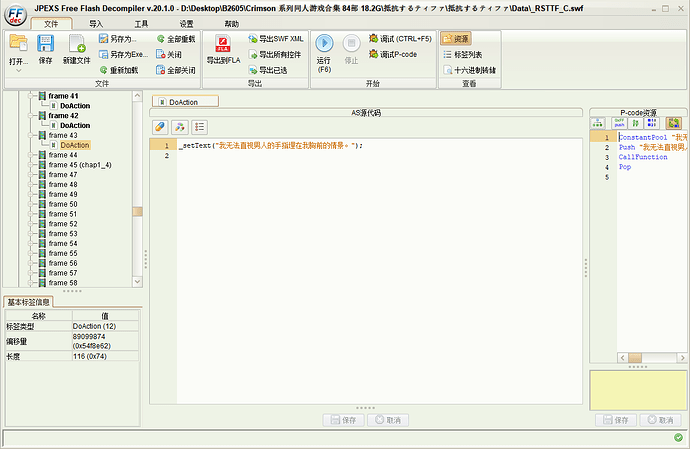Click the binary digits icon in P-code toolbar
This screenshot has width=690, height=449.
click(x=652, y=123)
